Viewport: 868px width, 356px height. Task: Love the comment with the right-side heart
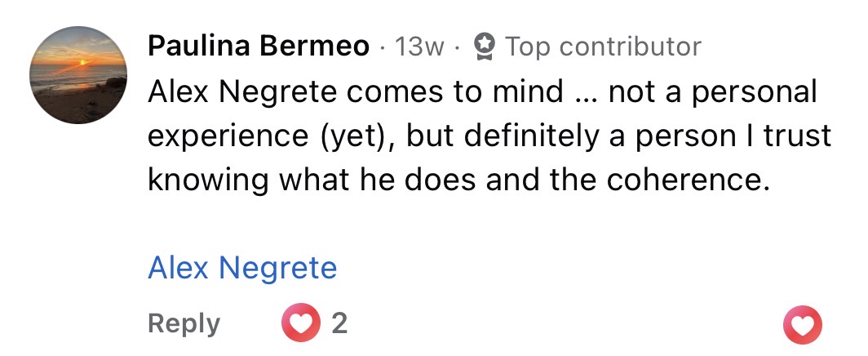pyautogui.click(x=801, y=327)
